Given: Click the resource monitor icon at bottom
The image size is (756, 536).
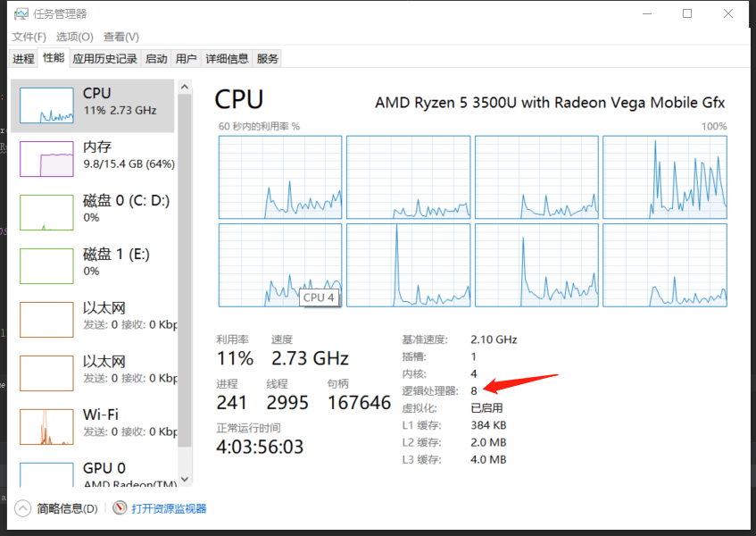Looking at the screenshot, I should [120, 508].
